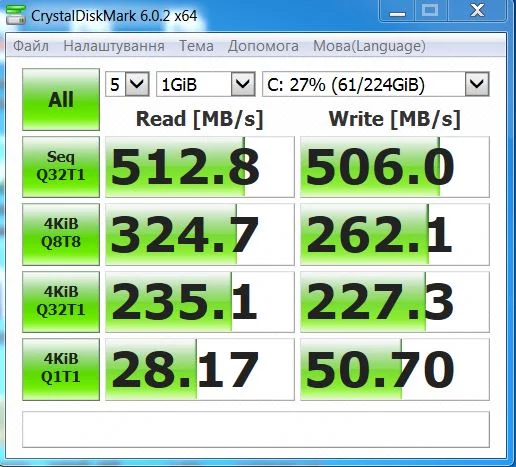The height and width of the screenshot is (467, 516).
Task: Open the Мова(Language) menu
Action: pos(369,46)
